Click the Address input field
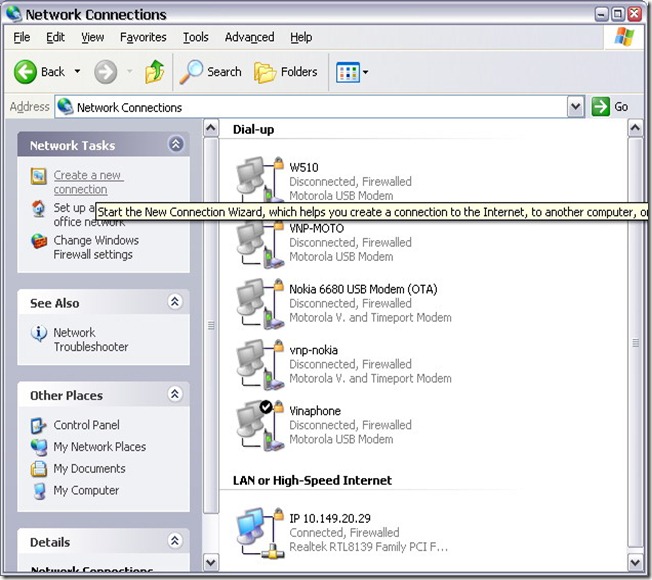This screenshot has height=580, width=652. [311, 107]
